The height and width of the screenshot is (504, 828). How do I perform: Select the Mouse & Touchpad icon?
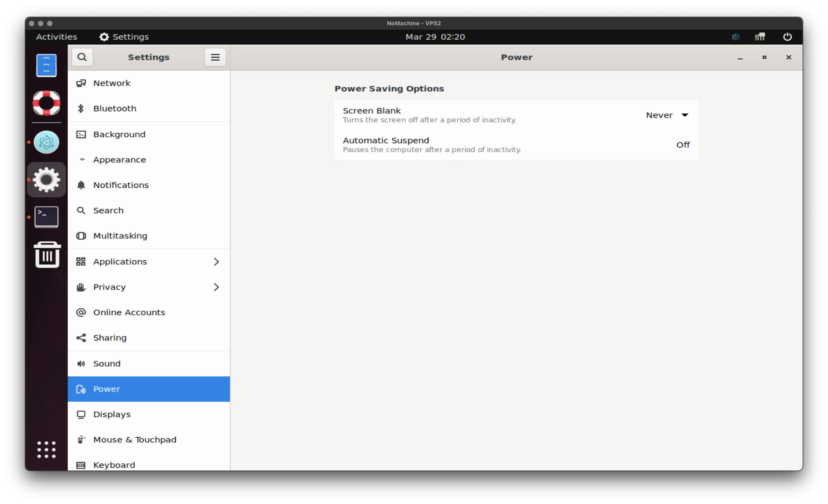81,439
